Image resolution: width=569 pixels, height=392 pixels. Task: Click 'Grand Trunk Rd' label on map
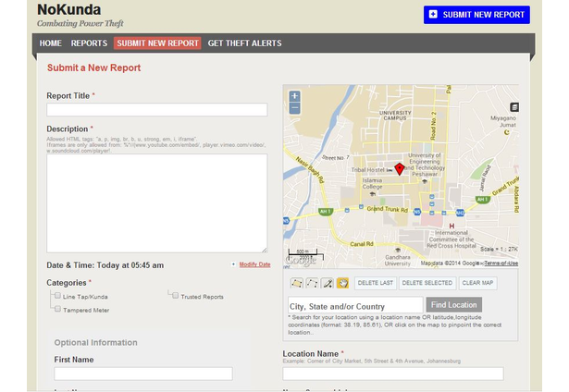pyautogui.click(x=387, y=209)
